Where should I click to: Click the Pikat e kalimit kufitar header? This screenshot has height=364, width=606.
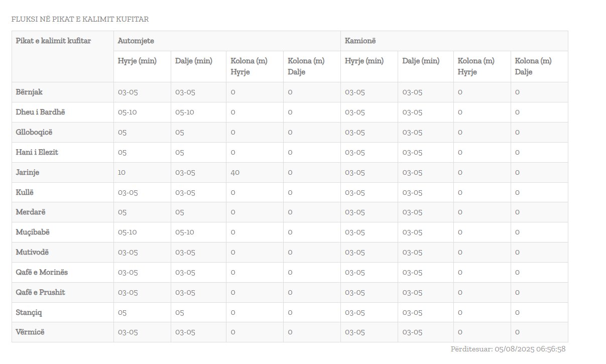[x=53, y=41]
